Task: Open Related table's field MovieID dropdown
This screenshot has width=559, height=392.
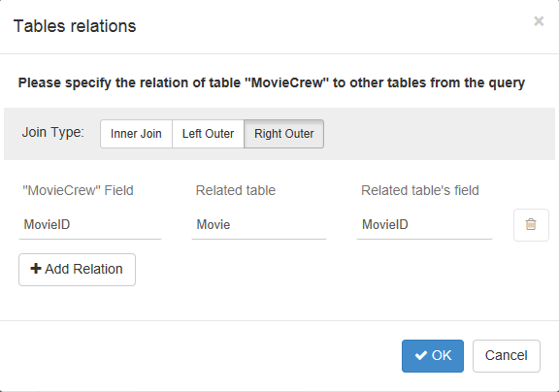Action: (x=425, y=225)
